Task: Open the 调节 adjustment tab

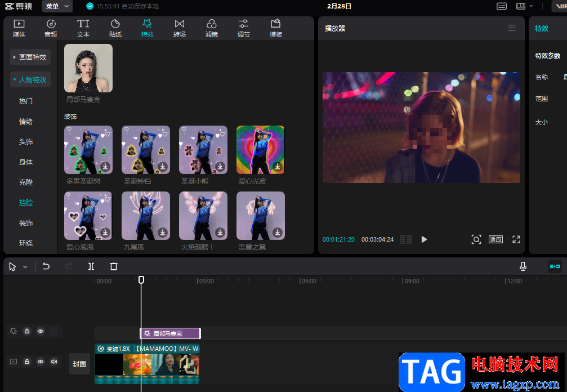Action: coord(243,29)
